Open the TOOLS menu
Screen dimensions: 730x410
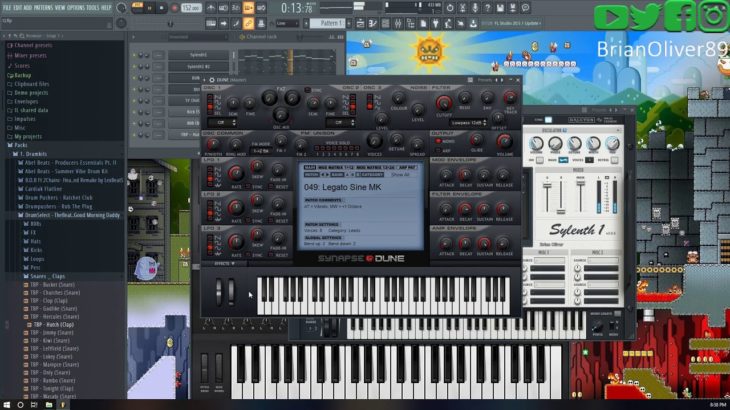click(93, 8)
